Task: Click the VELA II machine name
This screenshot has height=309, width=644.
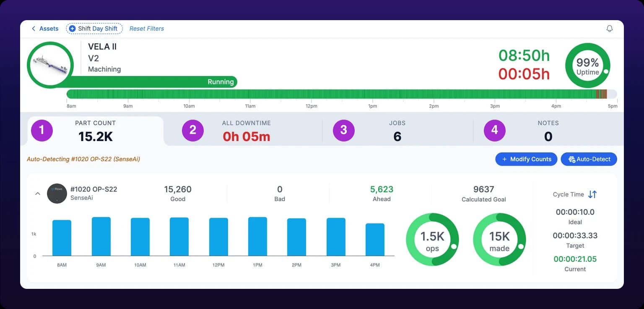Action: (102, 47)
